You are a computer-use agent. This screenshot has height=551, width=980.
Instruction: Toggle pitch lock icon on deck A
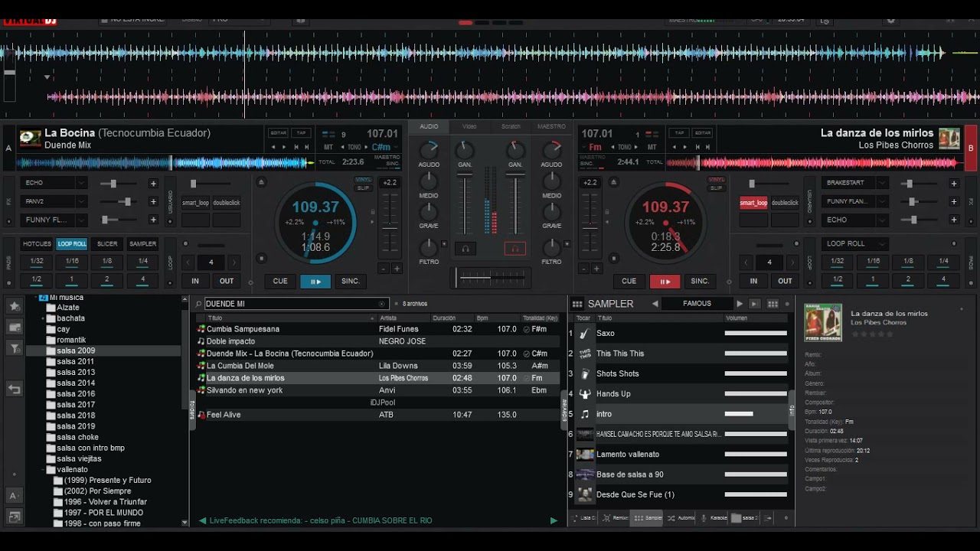[373, 212]
